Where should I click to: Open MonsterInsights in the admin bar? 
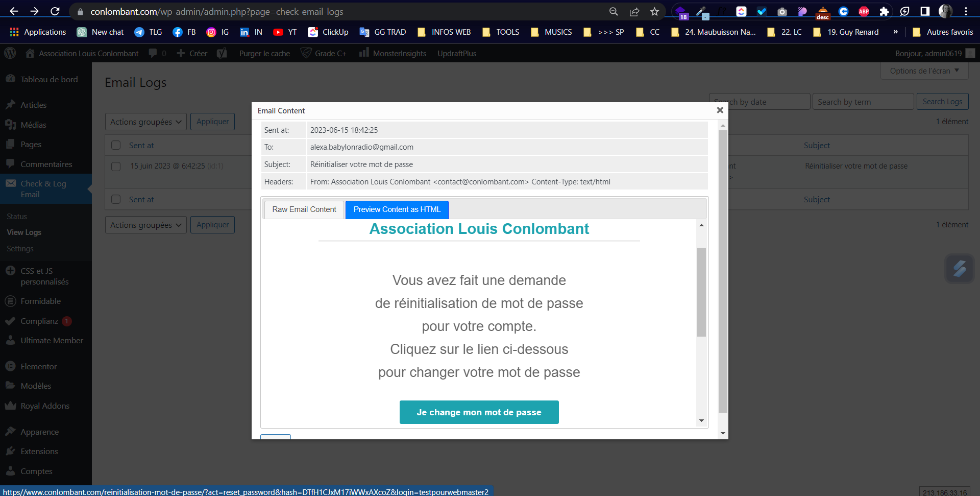tap(393, 53)
